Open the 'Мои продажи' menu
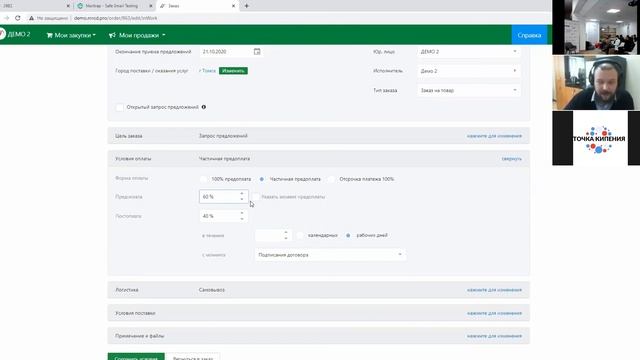640x360 pixels. 137,35
